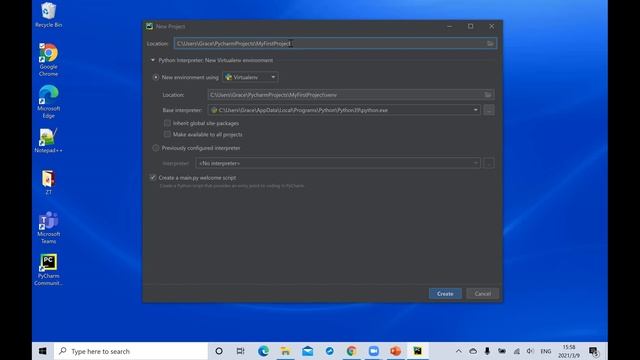Click the blue round app icon in taskbar

(329, 351)
